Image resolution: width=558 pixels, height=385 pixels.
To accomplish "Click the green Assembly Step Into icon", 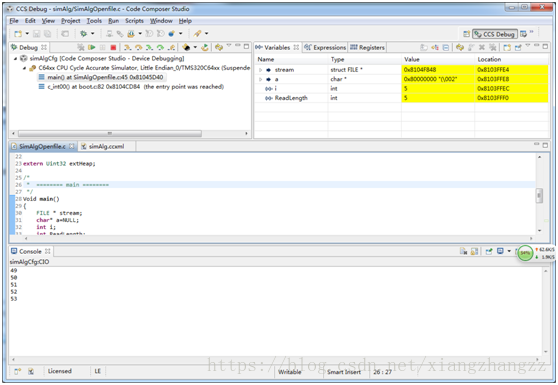I will pyautogui.click(x=149, y=47).
